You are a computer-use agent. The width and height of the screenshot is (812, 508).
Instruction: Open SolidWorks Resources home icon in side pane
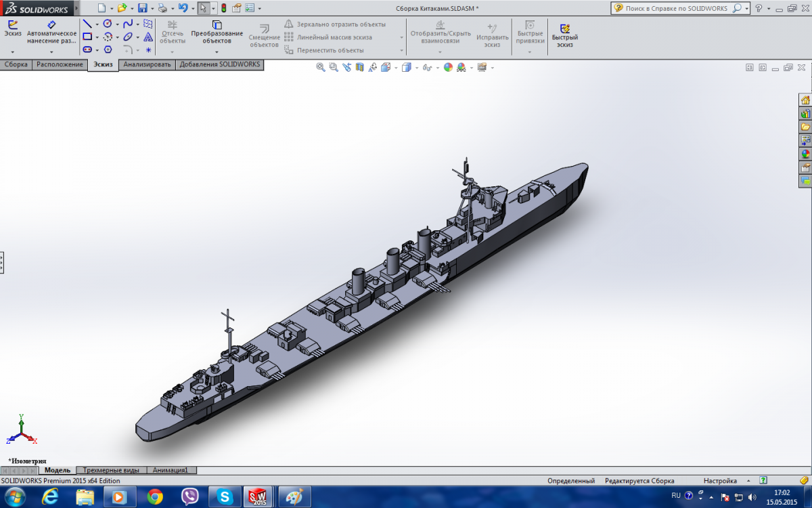[805, 100]
